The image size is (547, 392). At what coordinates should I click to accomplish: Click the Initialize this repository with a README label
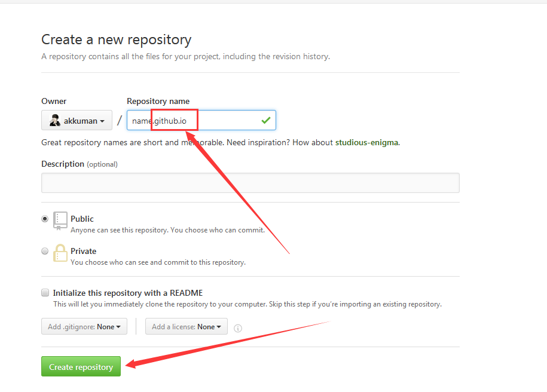click(128, 293)
